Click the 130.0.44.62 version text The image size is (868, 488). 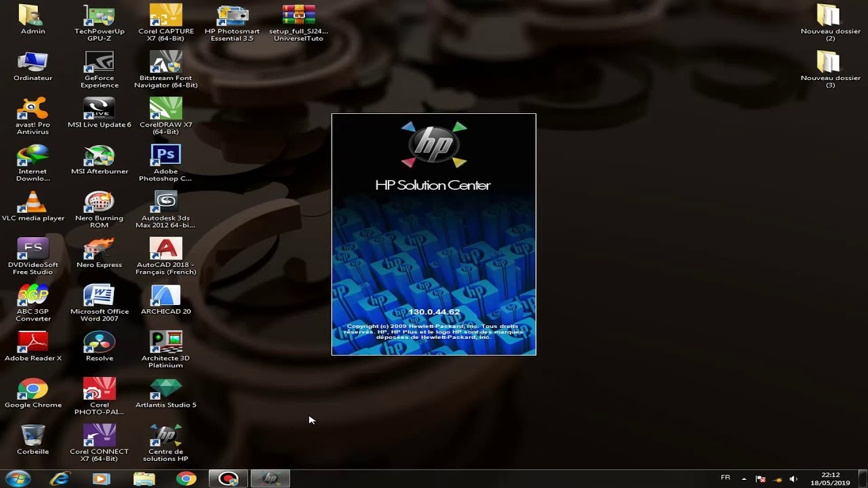pos(434,312)
